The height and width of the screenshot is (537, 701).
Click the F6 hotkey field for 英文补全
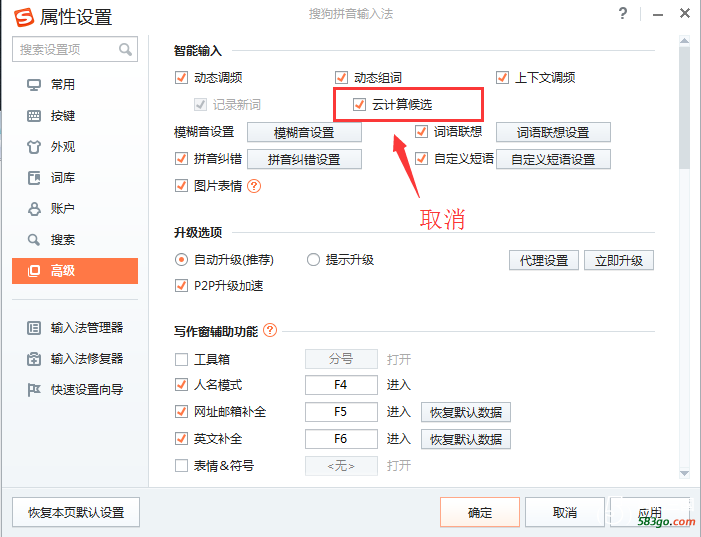click(x=341, y=439)
